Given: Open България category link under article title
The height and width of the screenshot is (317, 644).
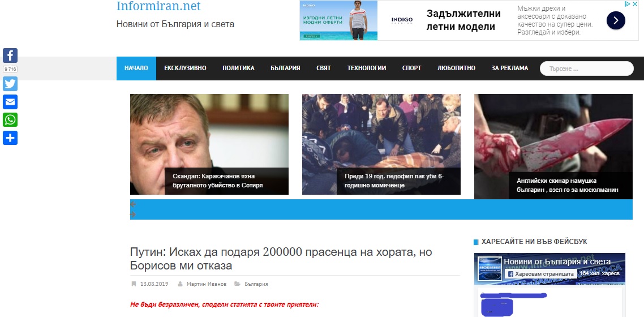Looking at the screenshot, I should click(x=256, y=284).
